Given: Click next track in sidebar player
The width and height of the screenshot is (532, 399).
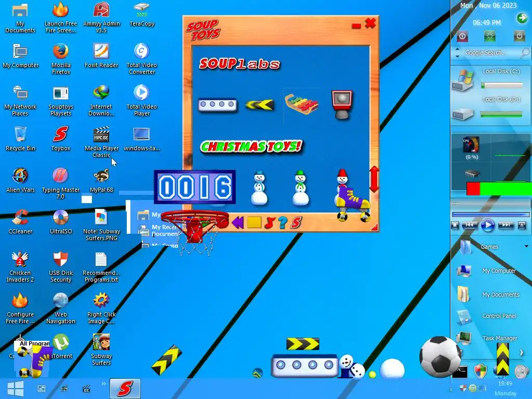Looking at the screenshot, I should (506, 225).
